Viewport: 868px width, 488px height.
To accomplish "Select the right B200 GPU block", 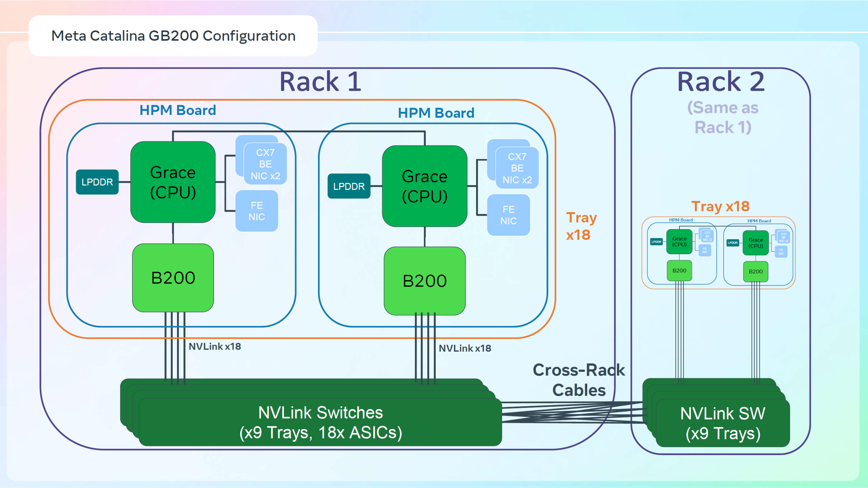I will click(425, 281).
